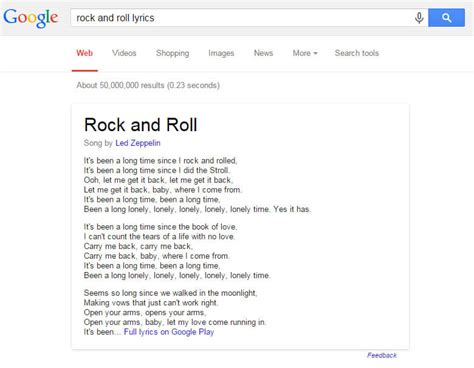Click the lyric line "Seems so long since we walked"

tap(170, 293)
